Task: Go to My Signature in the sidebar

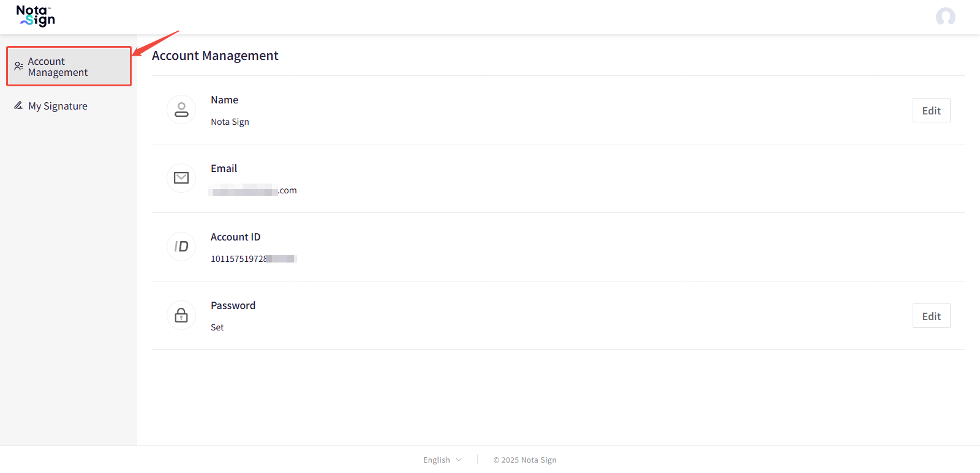Action: (58, 106)
